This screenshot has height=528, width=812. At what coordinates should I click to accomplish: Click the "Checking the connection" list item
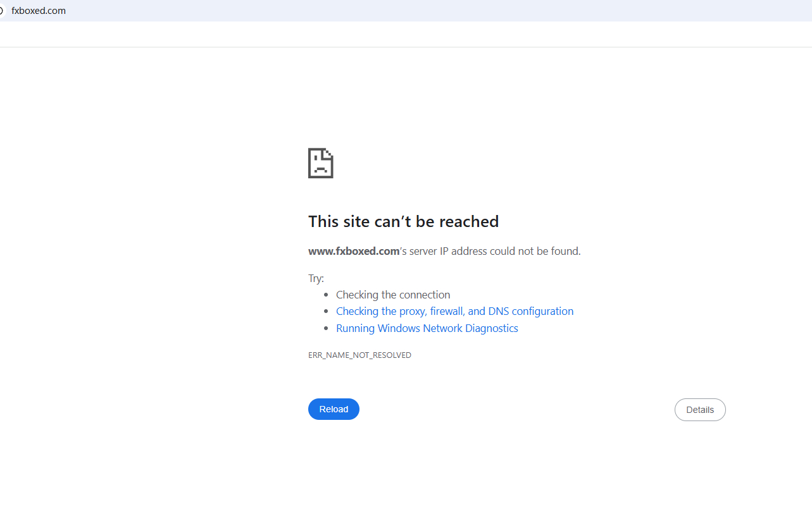(393, 295)
